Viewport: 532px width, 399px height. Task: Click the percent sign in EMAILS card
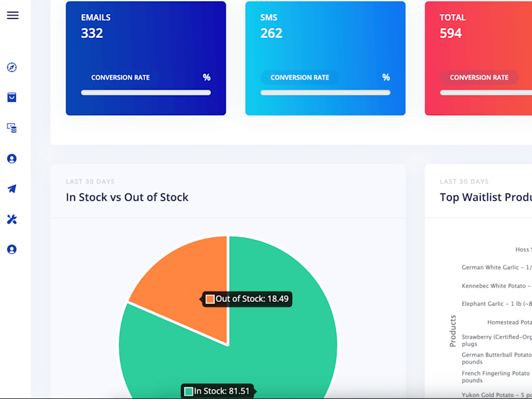pyautogui.click(x=207, y=77)
